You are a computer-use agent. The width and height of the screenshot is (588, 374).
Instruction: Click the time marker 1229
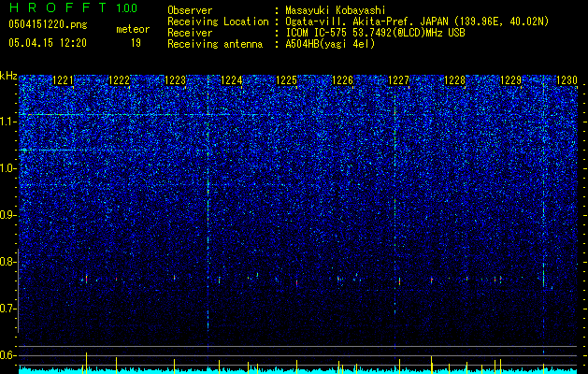(510, 79)
